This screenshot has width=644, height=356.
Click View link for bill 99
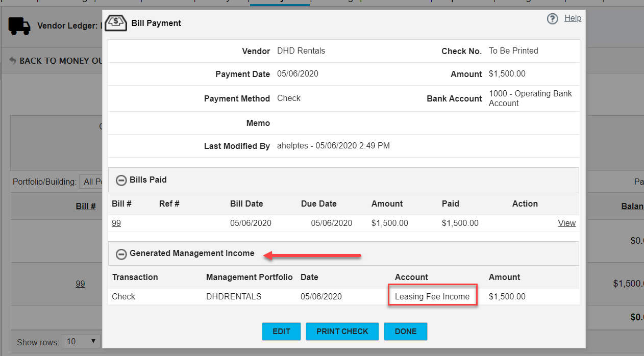[566, 223]
